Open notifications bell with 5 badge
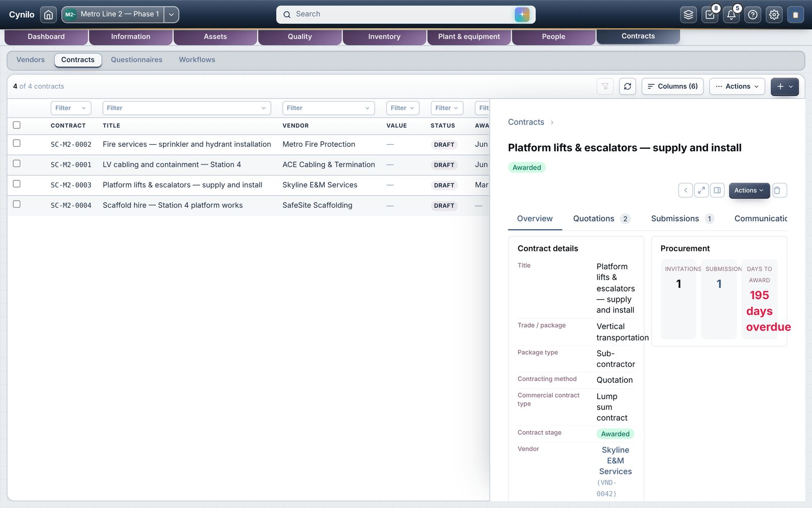This screenshot has height=508, width=812. click(x=731, y=15)
